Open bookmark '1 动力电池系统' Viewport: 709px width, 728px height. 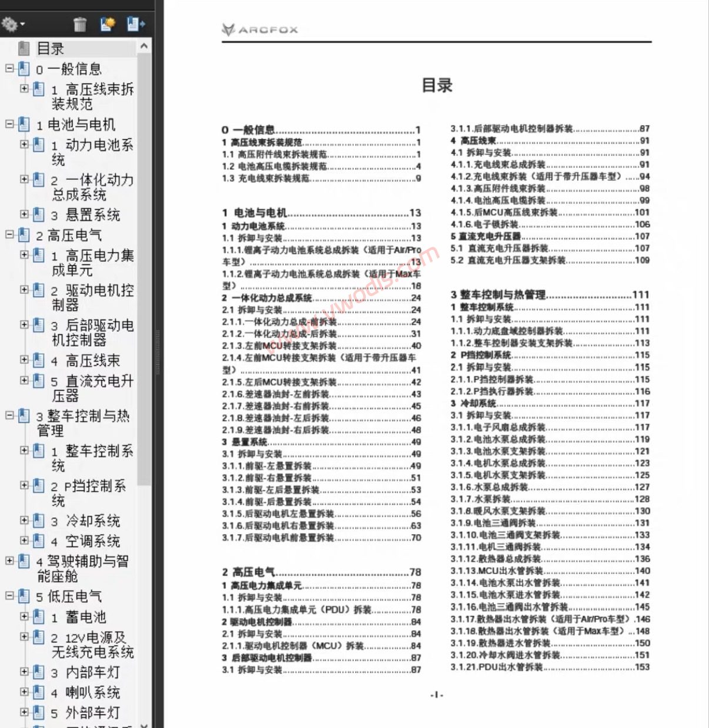92,152
